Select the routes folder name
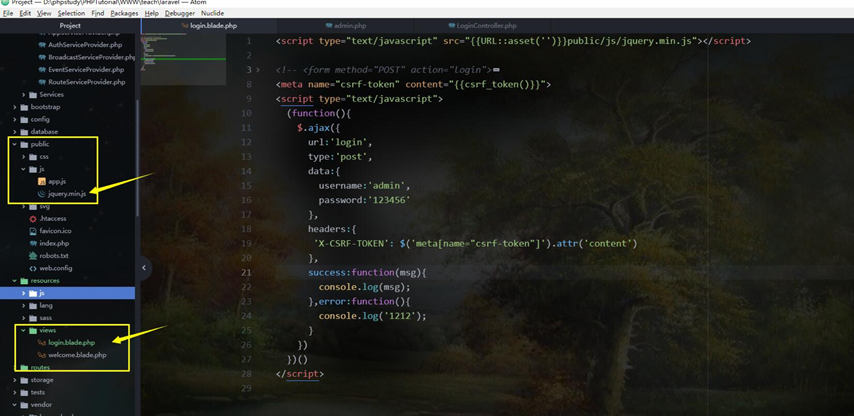The height and width of the screenshot is (416, 854). [x=40, y=368]
